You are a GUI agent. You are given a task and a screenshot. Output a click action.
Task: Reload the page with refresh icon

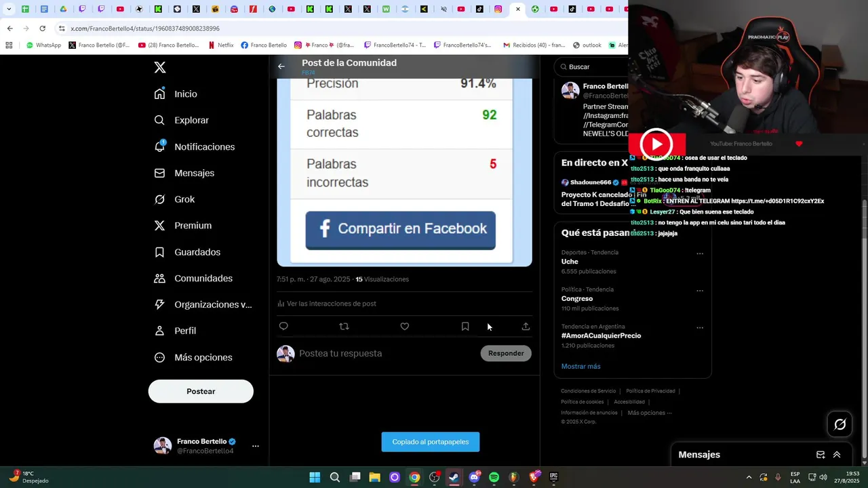42,28
